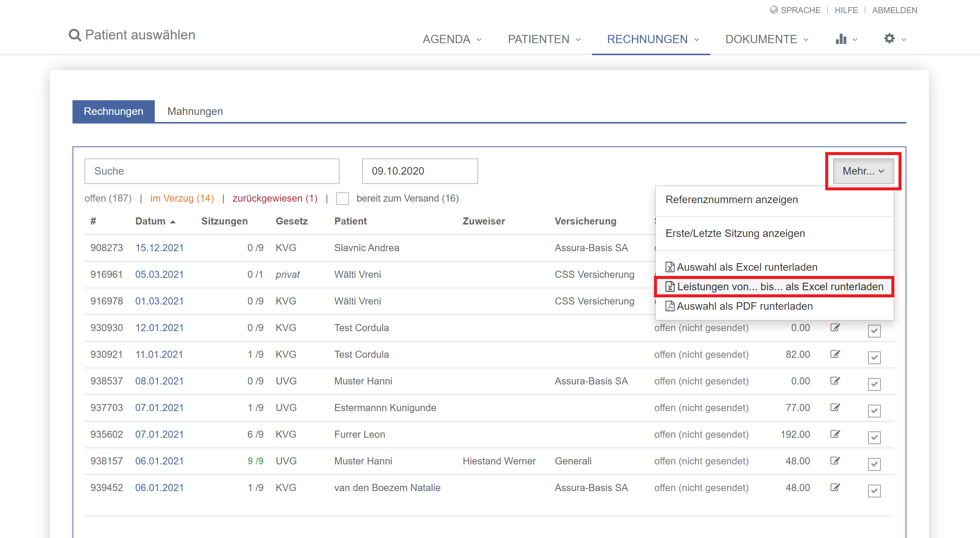This screenshot has height=538, width=980.
Task: Click patient van den Boezem Natalie
Action: pyautogui.click(x=387, y=487)
